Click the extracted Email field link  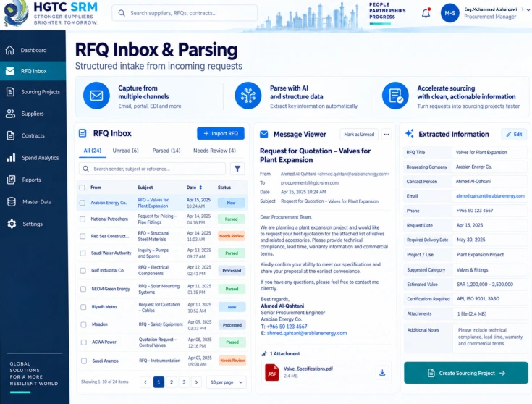click(x=490, y=196)
